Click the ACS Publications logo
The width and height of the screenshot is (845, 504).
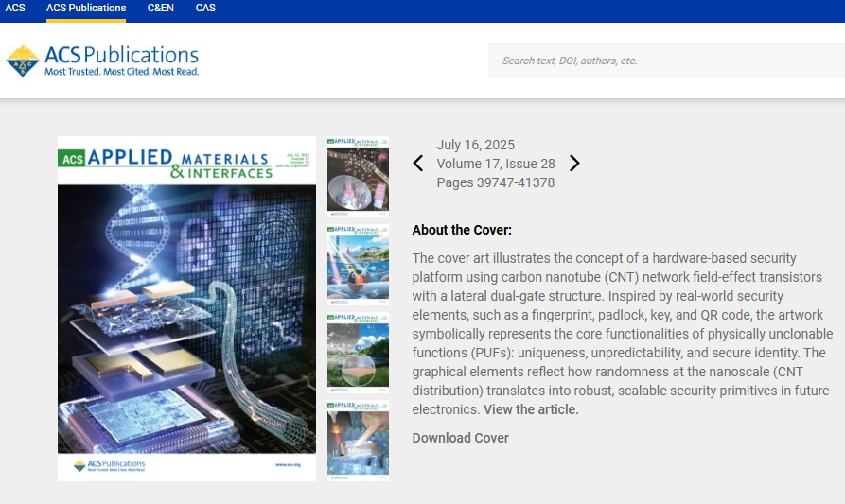click(x=102, y=61)
